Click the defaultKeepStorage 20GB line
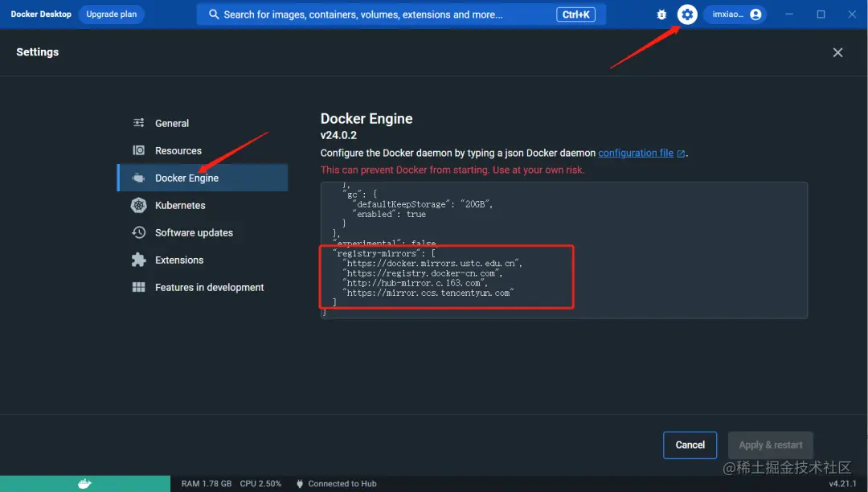 [423, 205]
